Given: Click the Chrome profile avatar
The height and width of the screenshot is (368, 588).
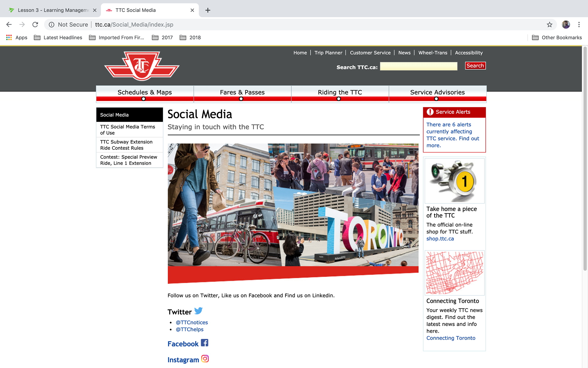Looking at the screenshot, I should click(566, 25).
